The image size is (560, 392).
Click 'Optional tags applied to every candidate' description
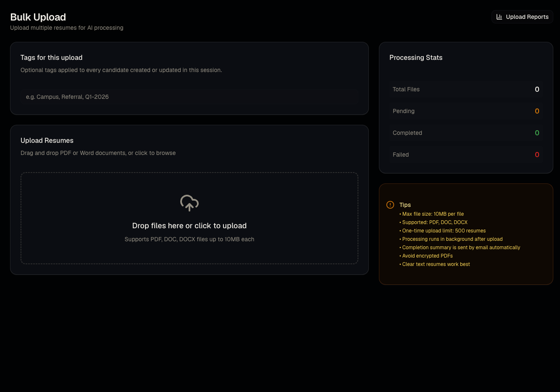(121, 70)
